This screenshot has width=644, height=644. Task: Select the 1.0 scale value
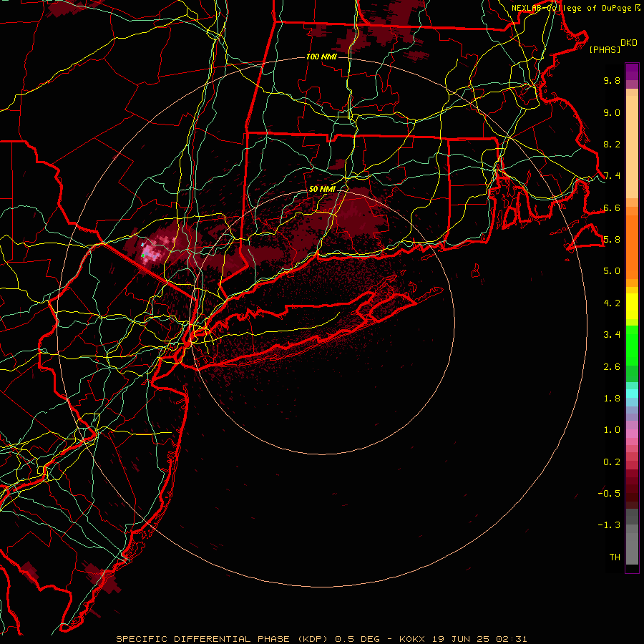pos(612,430)
